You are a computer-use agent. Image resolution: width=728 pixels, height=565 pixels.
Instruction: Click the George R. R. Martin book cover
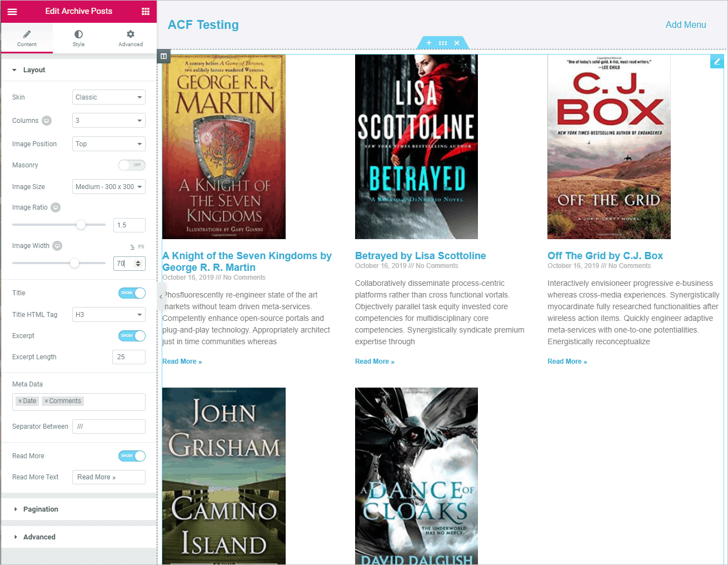224,147
